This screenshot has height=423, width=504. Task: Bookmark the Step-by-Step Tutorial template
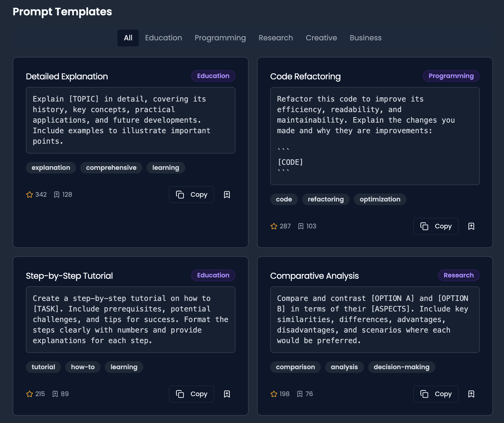tap(227, 394)
